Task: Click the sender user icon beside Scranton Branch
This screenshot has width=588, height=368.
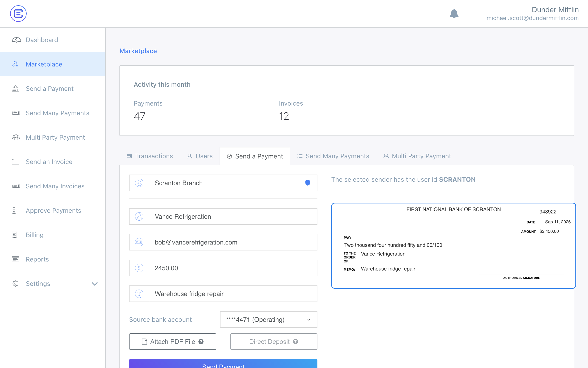Action: [139, 183]
